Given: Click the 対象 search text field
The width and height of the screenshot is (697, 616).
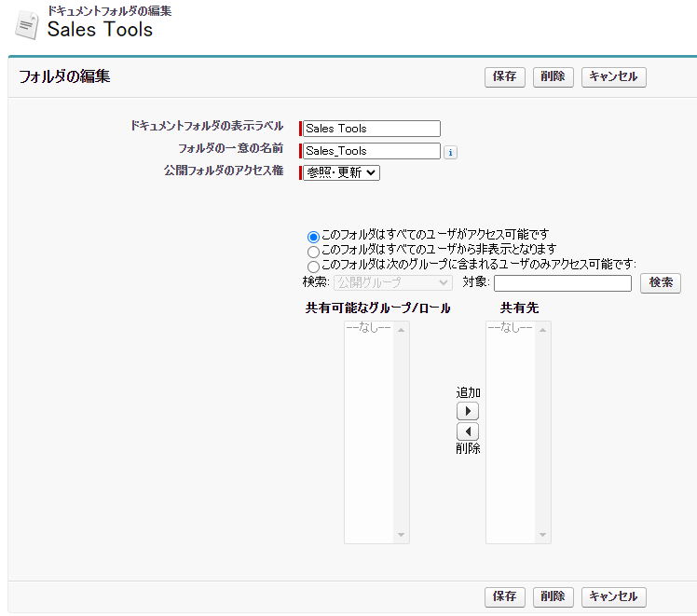Looking at the screenshot, I should tap(562, 283).
